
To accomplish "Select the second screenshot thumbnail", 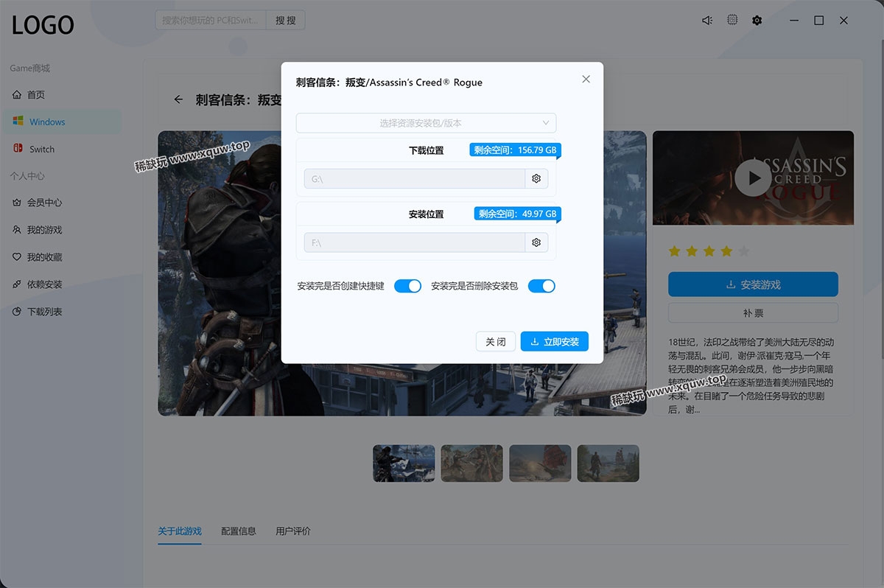I will [471, 463].
